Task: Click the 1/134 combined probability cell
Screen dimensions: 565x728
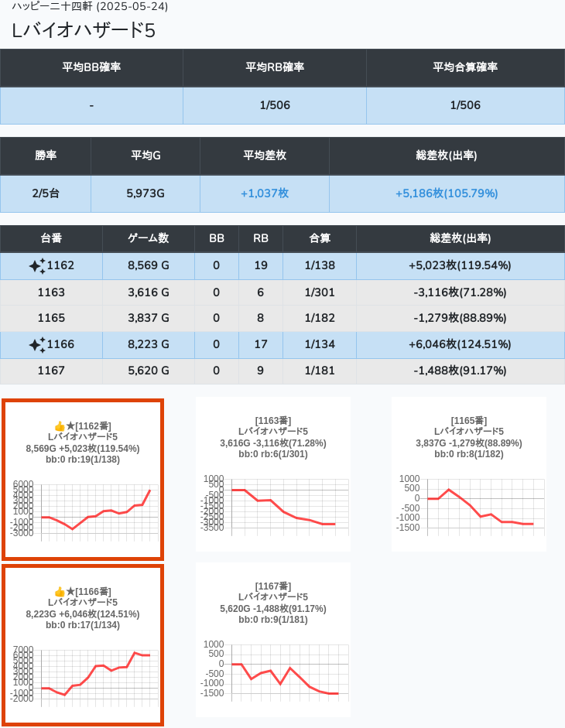Action: (320, 344)
